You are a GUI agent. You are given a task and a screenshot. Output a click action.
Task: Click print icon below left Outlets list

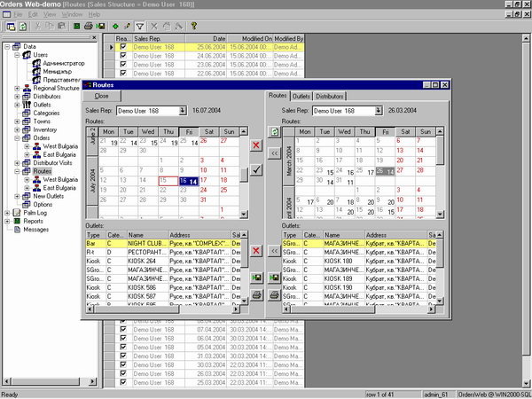click(256, 295)
